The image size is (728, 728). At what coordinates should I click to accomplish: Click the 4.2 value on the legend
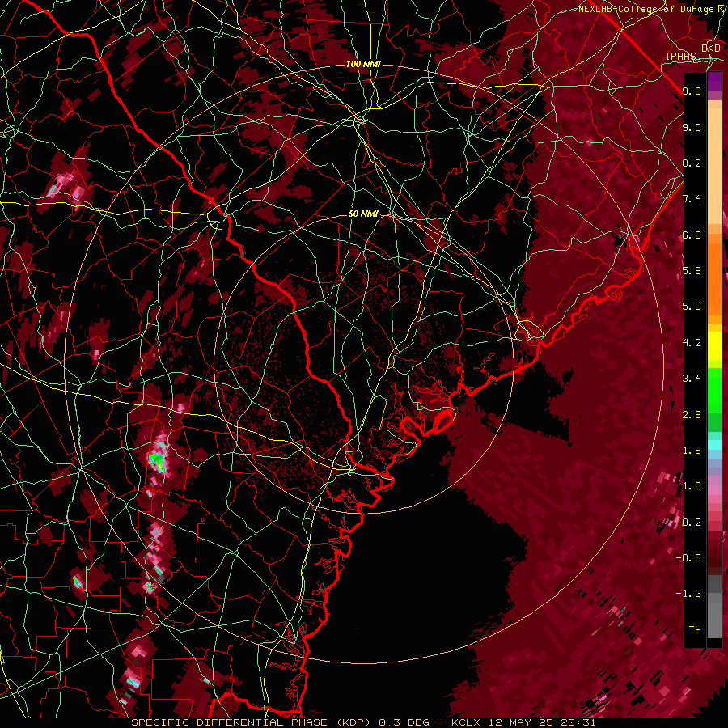tap(692, 343)
